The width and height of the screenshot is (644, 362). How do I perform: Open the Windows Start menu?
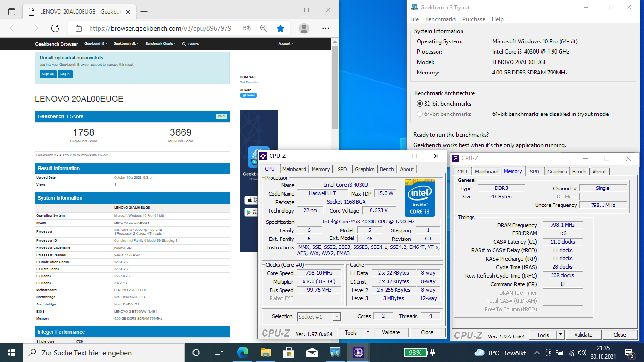(11, 353)
